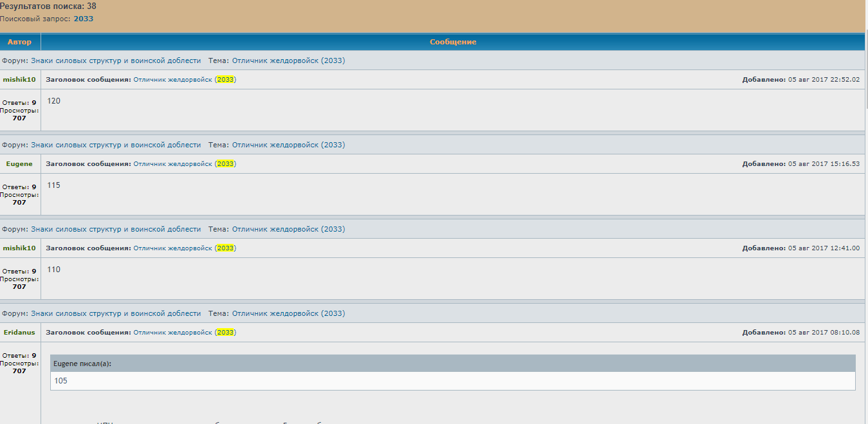The image size is (868, 424).
Task: Open forum link in the first search result
Action: tap(116, 60)
